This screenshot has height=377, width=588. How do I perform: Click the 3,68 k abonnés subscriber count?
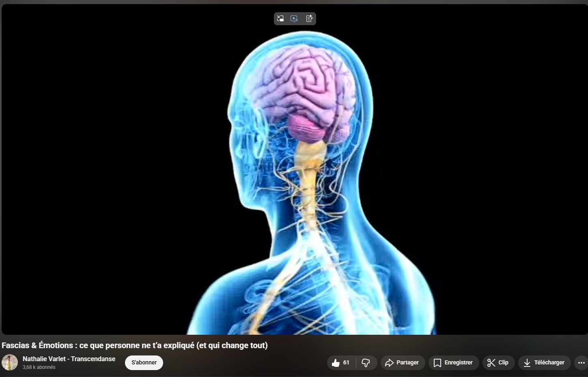[x=39, y=367]
